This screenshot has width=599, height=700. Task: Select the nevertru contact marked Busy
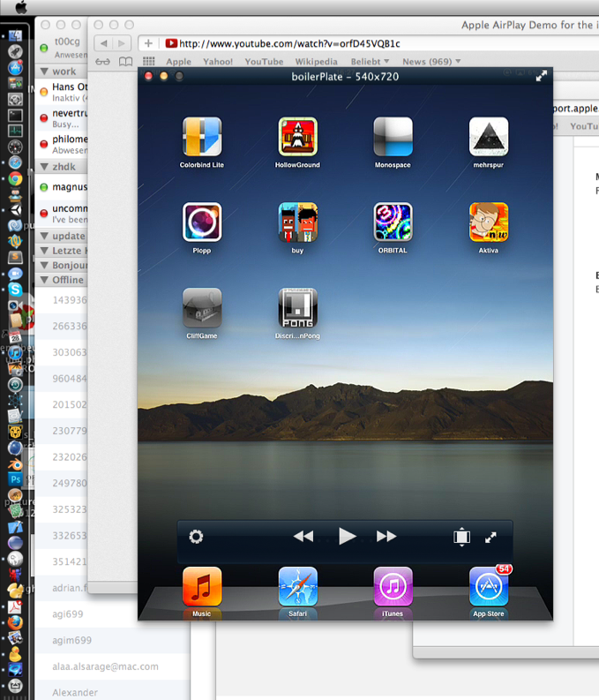61,118
